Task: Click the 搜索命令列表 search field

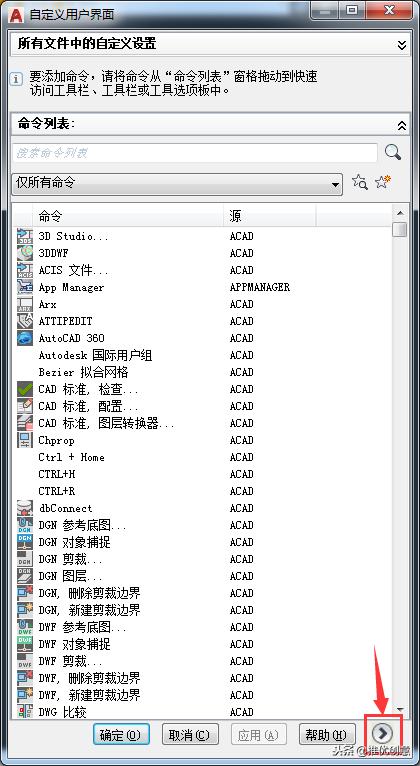Action: (x=194, y=153)
